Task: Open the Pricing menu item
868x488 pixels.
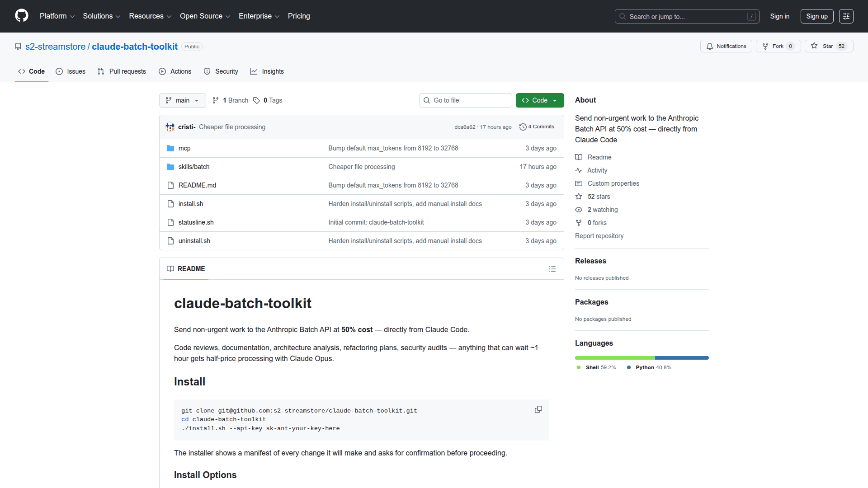Action: pyautogui.click(x=299, y=16)
